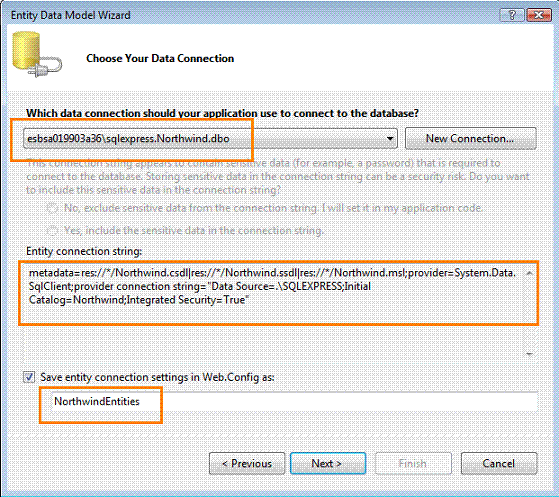The width and height of the screenshot is (559, 497).
Task: Select 'No, exclude sensitive data' radio option
Action: 52,208
